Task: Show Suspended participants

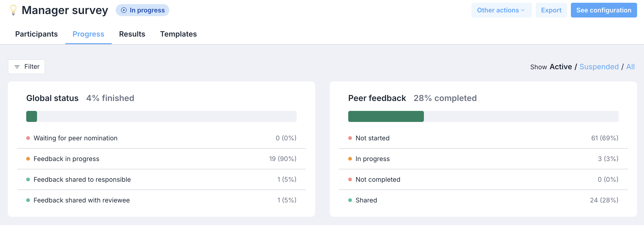Action: click(599, 67)
